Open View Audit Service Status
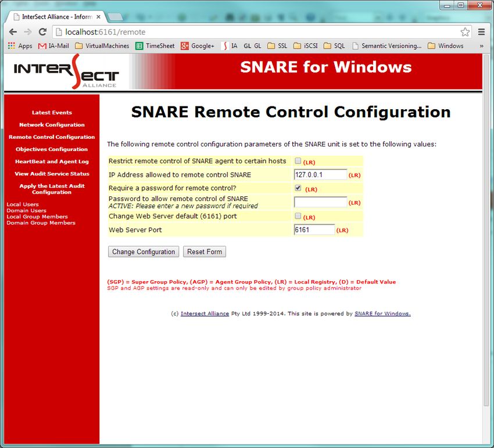This screenshot has height=448, width=494. (x=52, y=174)
